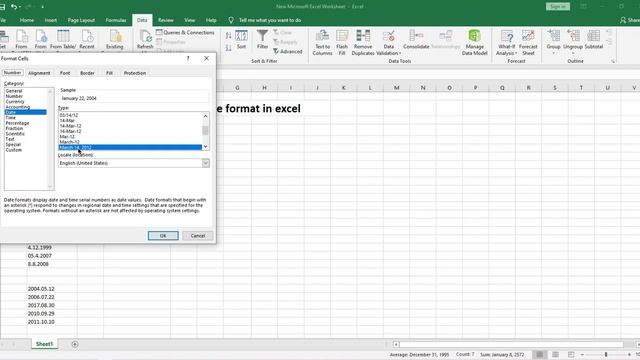Sort ascending A to Z icon
The image size is (640, 360).
pyautogui.click(x=229, y=36)
